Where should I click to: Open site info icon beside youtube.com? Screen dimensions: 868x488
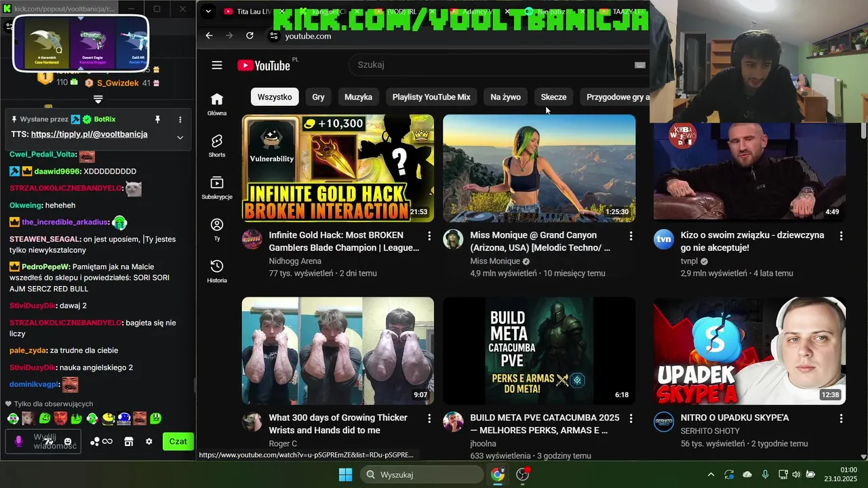point(274,36)
